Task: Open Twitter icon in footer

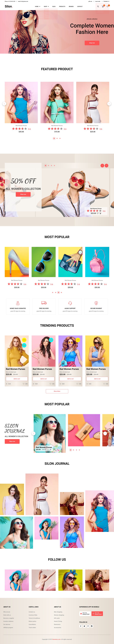Action: (x=84, y=626)
